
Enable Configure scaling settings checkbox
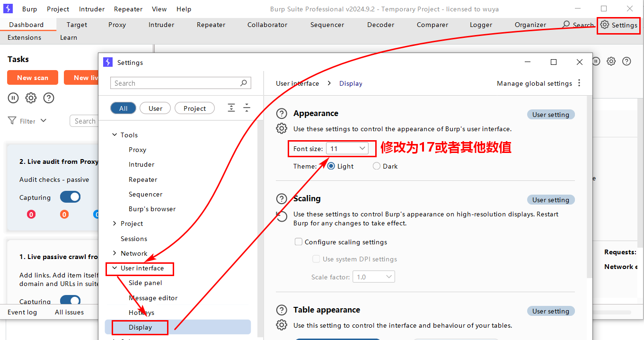pyautogui.click(x=299, y=242)
